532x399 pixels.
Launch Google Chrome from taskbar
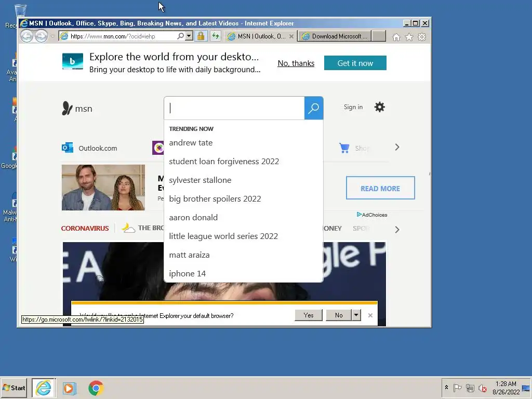[96, 388]
